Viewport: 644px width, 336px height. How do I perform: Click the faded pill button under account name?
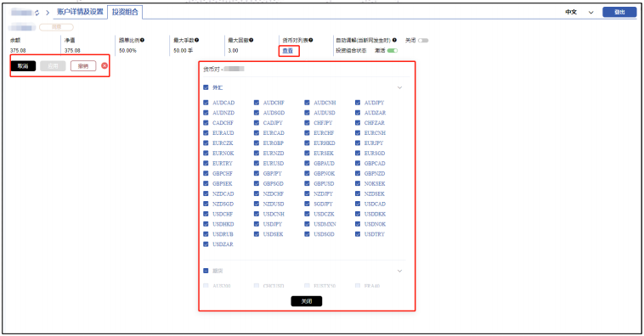point(56,27)
